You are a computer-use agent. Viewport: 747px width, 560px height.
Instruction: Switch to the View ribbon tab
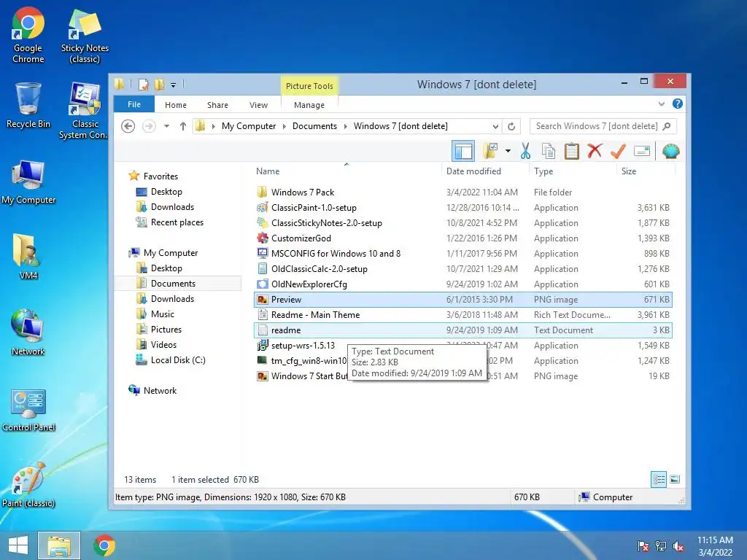pos(258,105)
